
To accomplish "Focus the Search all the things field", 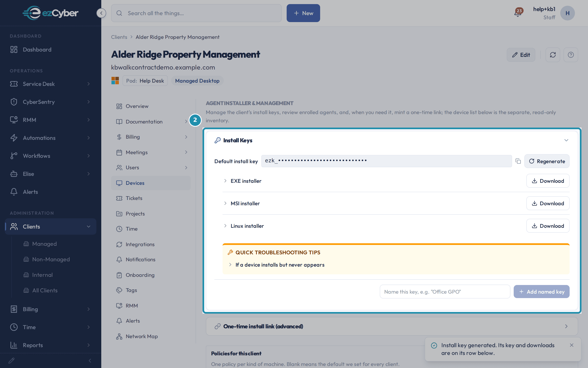I will coord(196,13).
